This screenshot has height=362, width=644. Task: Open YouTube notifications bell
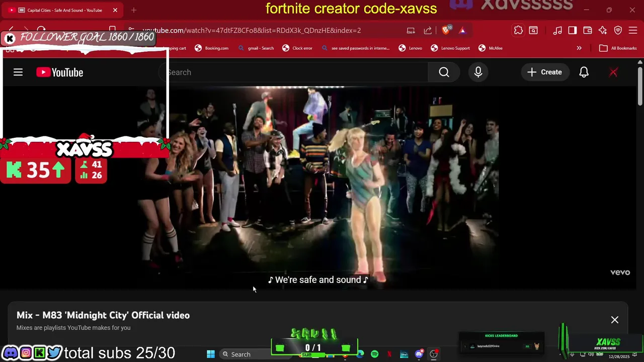click(584, 72)
